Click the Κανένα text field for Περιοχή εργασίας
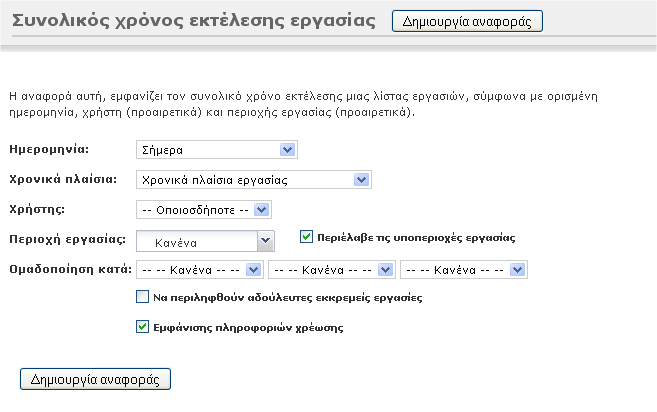657x412 pixels. click(195, 241)
